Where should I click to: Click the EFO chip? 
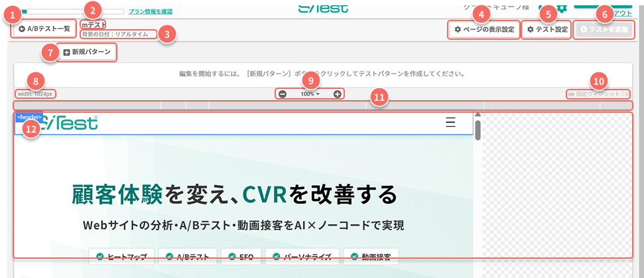[241, 257]
